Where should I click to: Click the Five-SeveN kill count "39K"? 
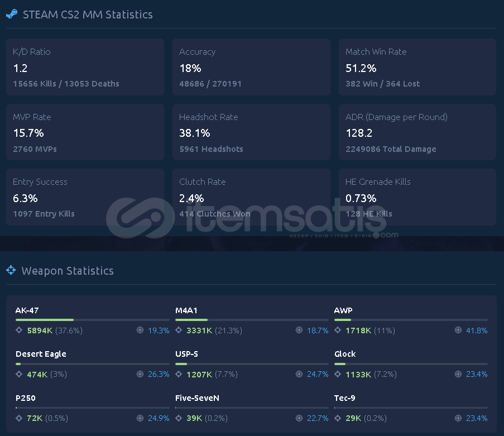tap(194, 418)
